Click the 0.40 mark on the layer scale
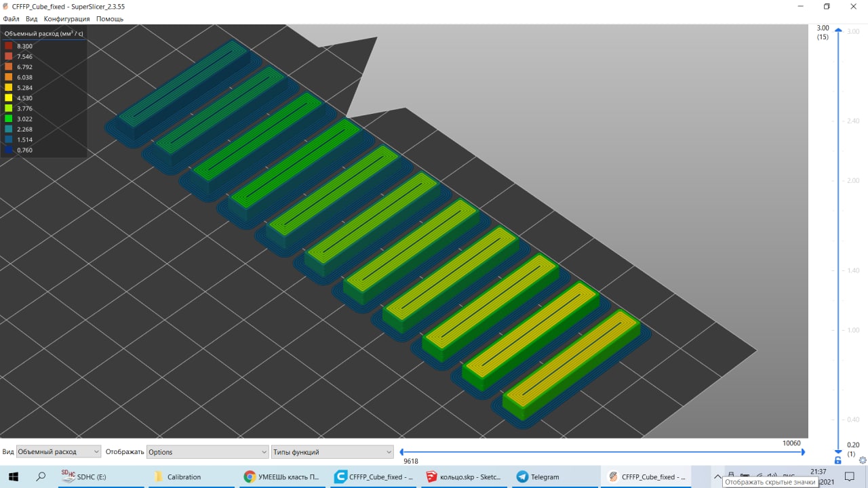Image resolution: width=868 pixels, height=488 pixels. [x=853, y=420]
